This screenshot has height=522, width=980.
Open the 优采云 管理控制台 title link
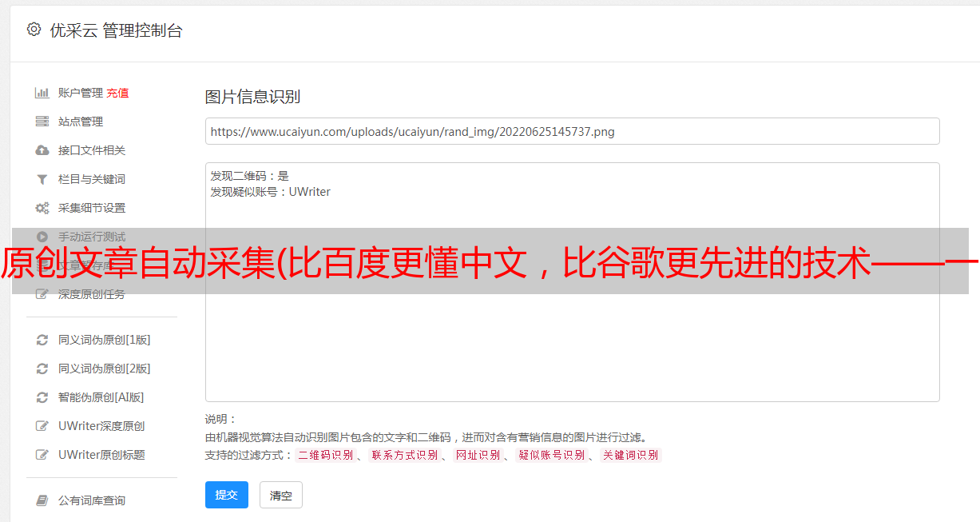pyautogui.click(x=116, y=30)
